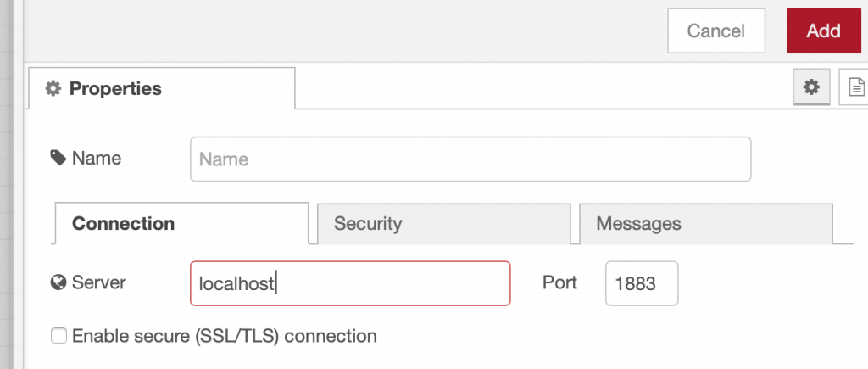This screenshot has height=369, width=868.
Task: Click the Port field label
Action: [559, 282]
